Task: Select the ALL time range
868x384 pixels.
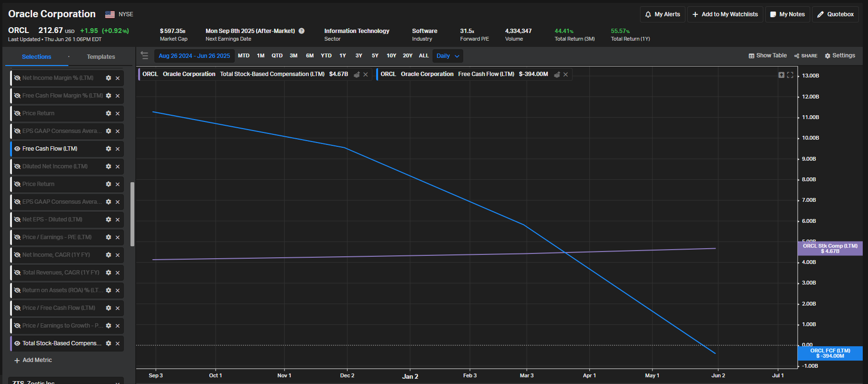Action: point(424,56)
